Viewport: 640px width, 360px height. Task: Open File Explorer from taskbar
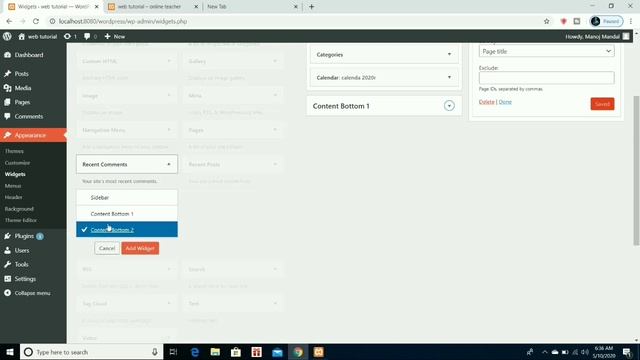coord(215,352)
